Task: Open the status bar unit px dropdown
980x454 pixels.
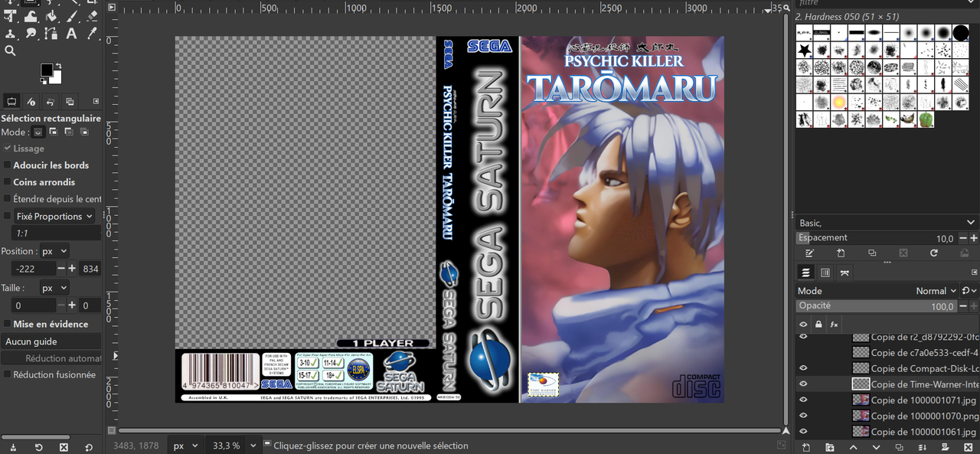Action: tap(185, 446)
